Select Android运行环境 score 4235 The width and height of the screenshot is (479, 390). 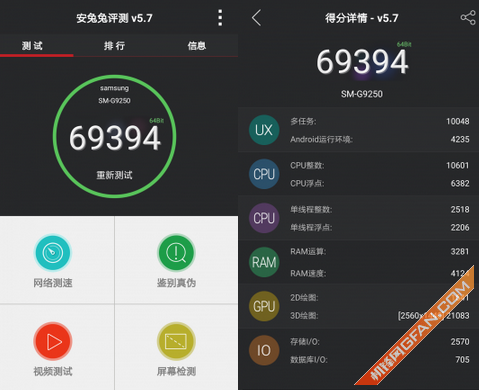click(460, 139)
